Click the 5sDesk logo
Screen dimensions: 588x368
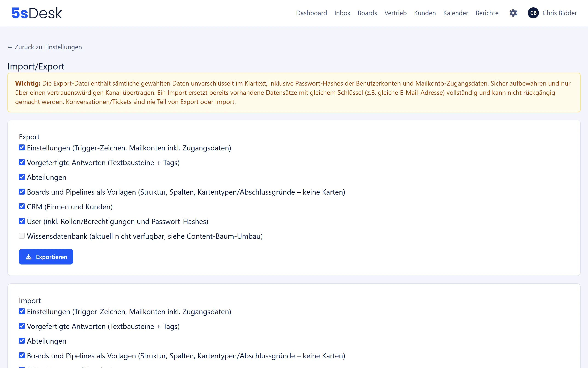[x=37, y=13]
